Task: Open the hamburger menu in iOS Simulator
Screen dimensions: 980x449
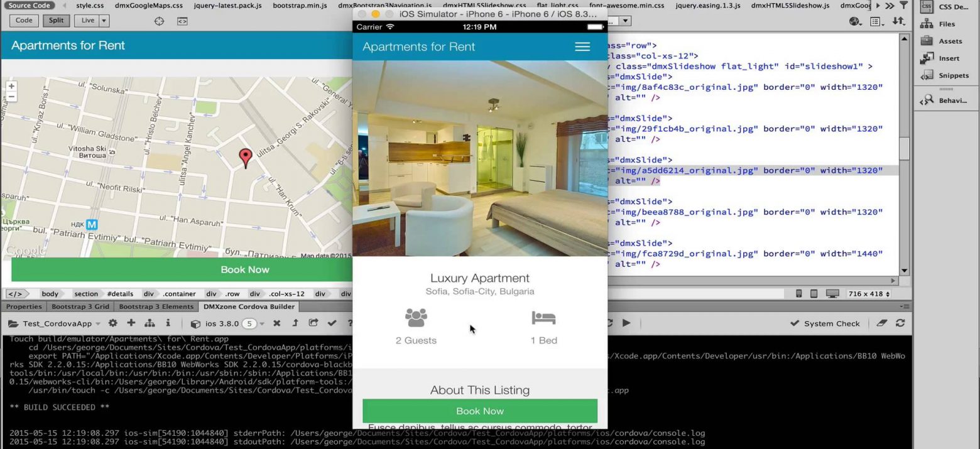Action: tap(582, 47)
